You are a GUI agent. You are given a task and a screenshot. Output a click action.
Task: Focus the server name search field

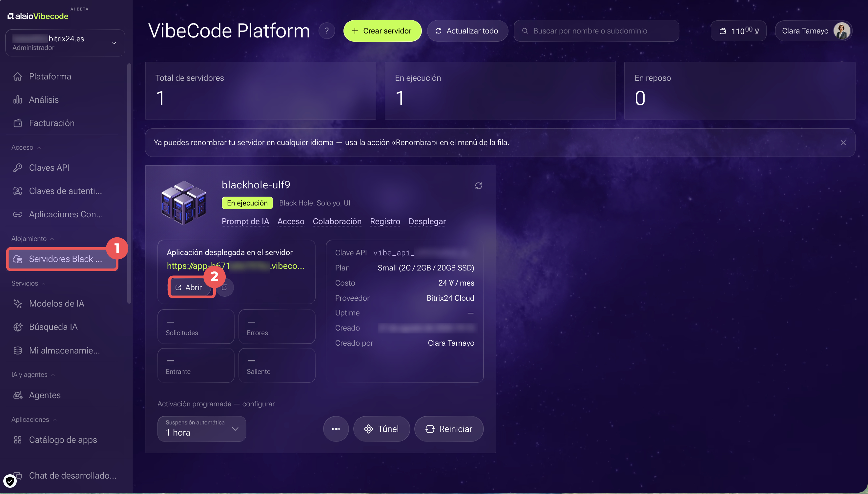point(596,31)
